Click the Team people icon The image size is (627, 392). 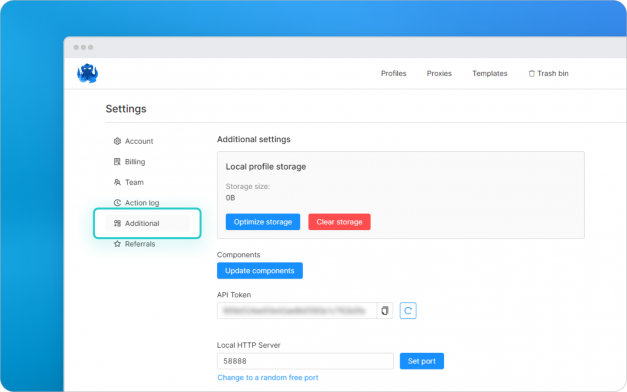[117, 182]
